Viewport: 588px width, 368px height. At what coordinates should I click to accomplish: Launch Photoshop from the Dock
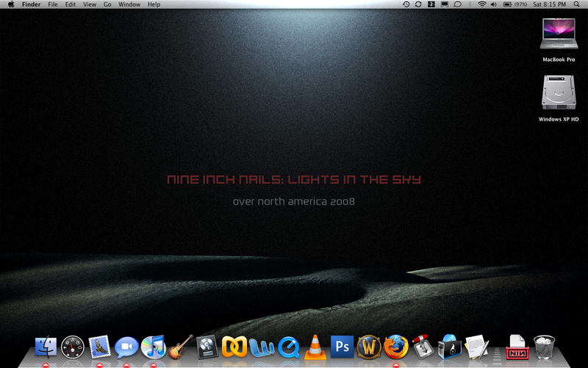(x=342, y=347)
